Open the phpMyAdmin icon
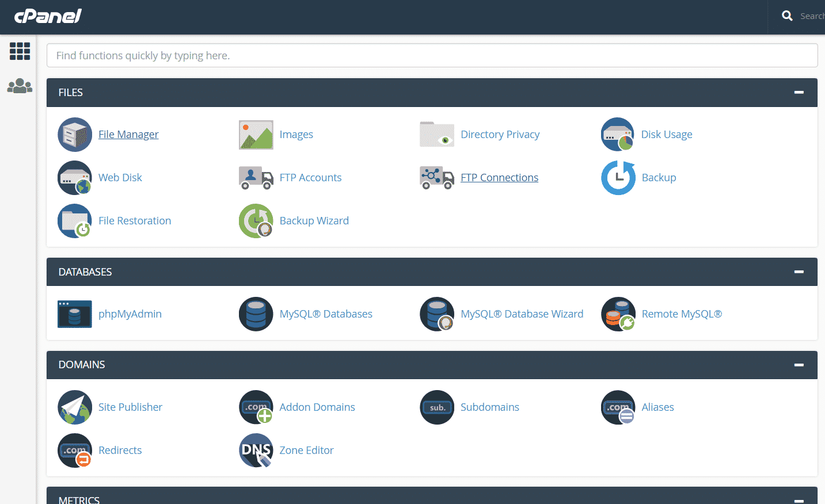 [75, 314]
